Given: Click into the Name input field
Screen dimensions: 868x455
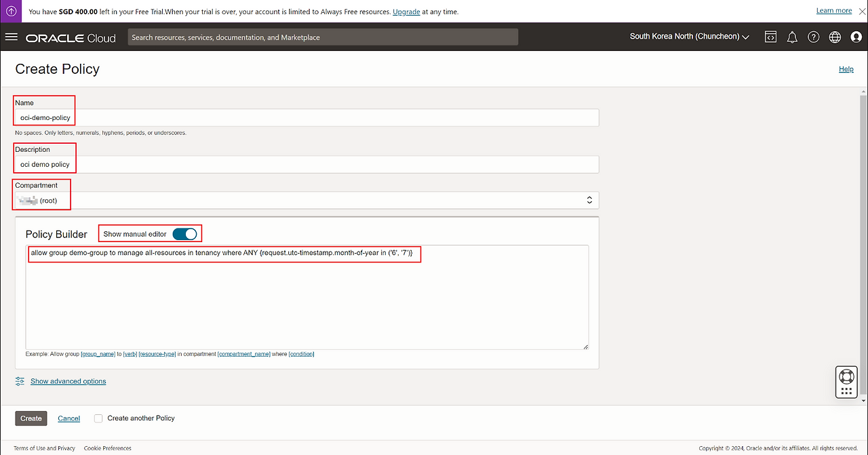Looking at the screenshot, I should click(307, 118).
